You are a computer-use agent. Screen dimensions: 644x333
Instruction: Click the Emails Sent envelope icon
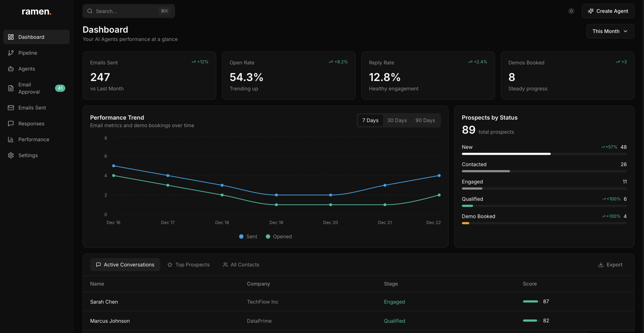(11, 108)
